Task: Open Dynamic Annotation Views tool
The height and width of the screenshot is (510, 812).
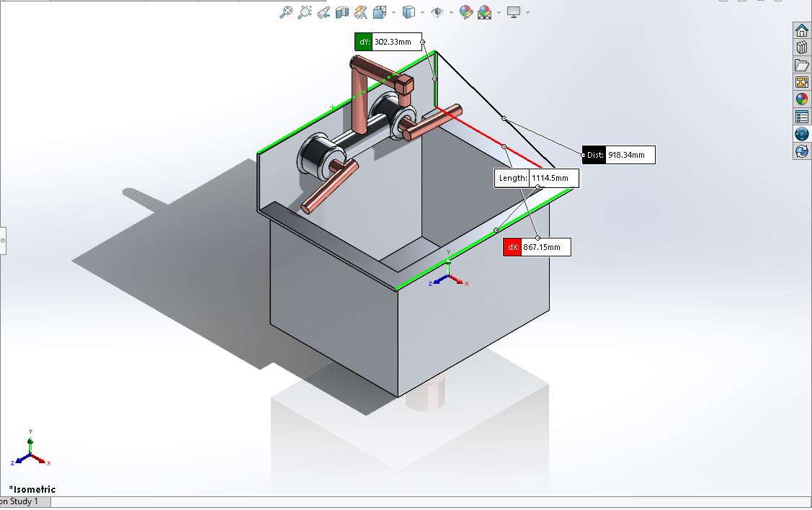Action: [361, 12]
